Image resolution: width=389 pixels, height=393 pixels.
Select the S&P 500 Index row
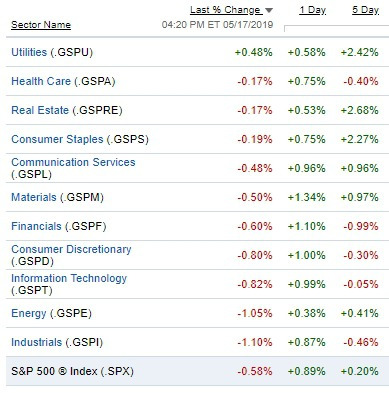[197, 371]
